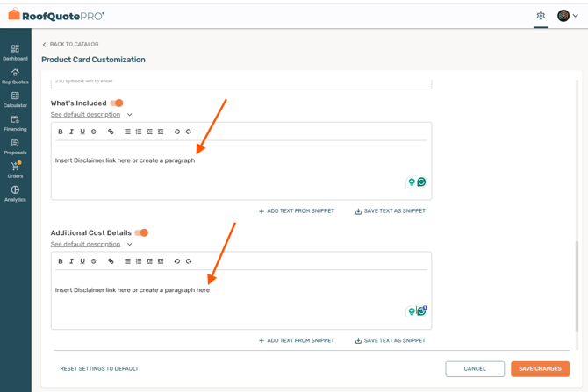Open Calculator in the sidebar
The width and height of the screenshot is (588, 392).
(15, 100)
